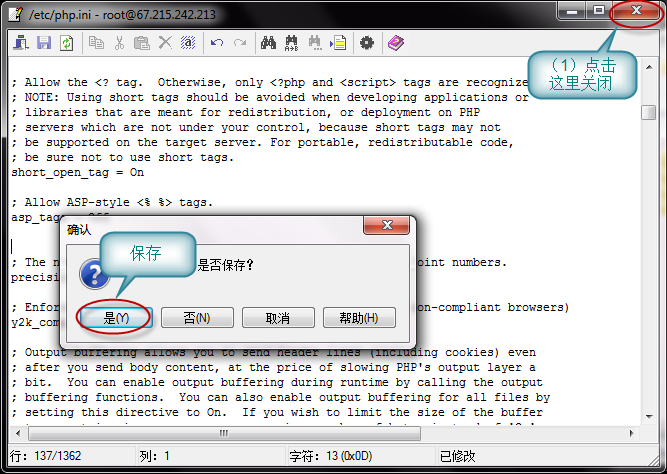Image resolution: width=667 pixels, height=474 pixels.
Task: Click the Save file toolbar icon
Action: [x=44, y=43]
